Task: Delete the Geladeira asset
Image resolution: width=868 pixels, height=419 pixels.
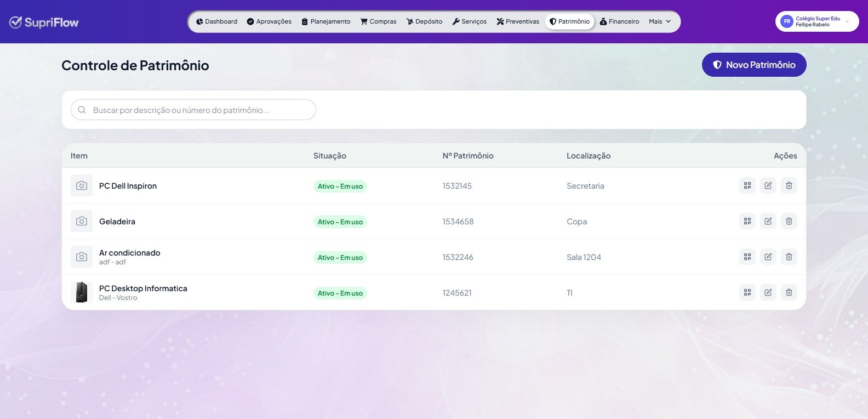Action: (789, 221)
